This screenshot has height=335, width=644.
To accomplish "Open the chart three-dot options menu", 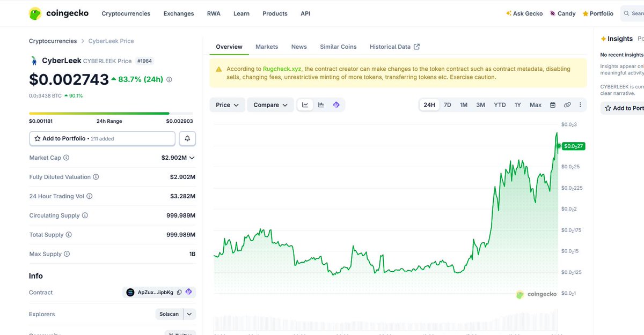I will click(x=580, y=105).
